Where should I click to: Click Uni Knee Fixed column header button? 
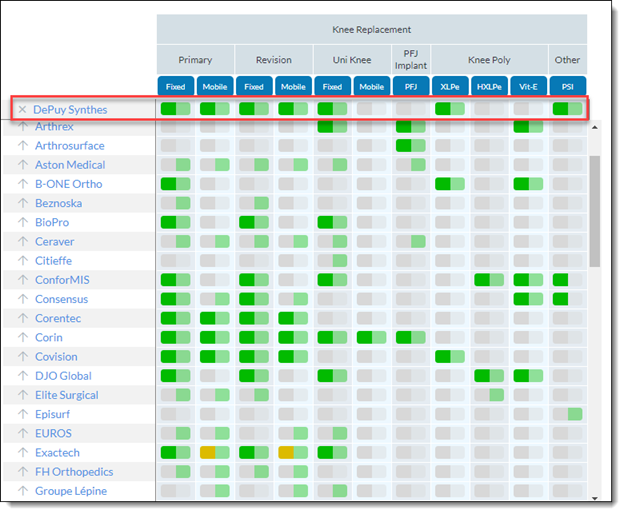click(x=332, y=86)
